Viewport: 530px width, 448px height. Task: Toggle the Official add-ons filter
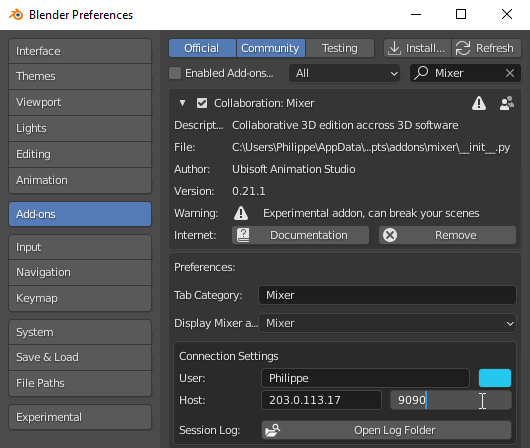coord(202,48)
